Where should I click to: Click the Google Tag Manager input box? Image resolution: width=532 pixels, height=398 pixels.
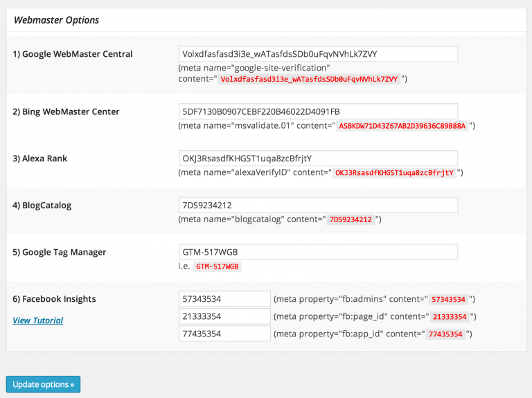(x=318, y=253)
